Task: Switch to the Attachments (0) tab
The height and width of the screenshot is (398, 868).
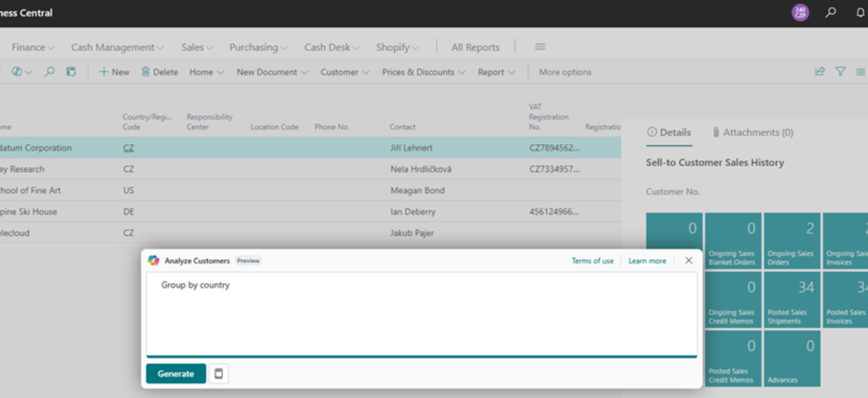Action: point(752,132)
